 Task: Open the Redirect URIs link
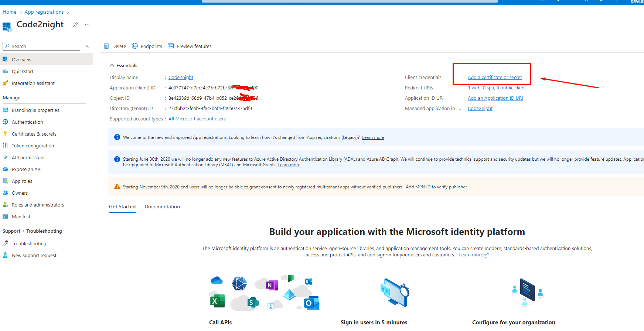tap(497, 88)
